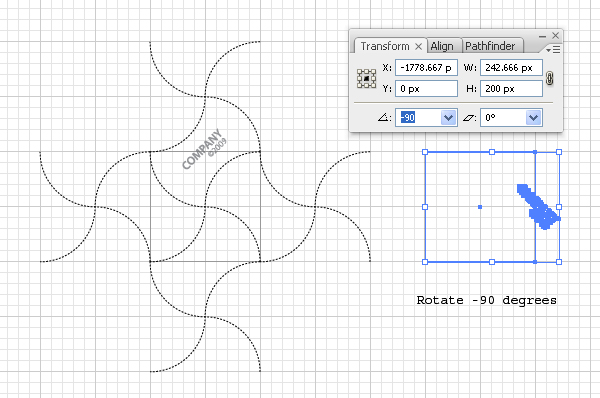Expand the shear angle dropdown
Screen dimensions: 600x398
[533, 117]
